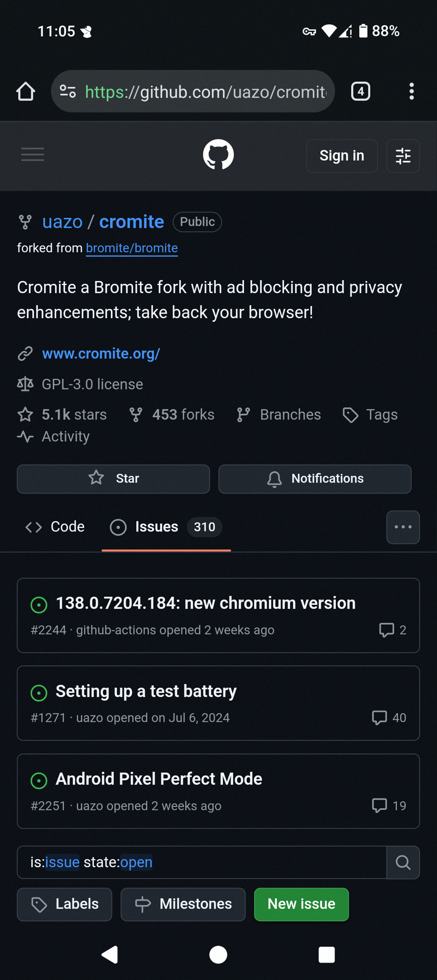
Task: Focus the issue search filter field
Action: click(201, 862)
